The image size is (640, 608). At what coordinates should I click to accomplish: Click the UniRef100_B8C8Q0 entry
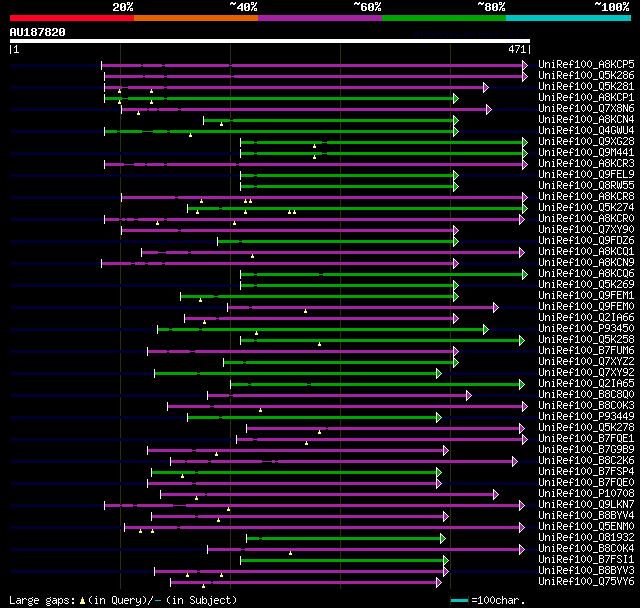point(586,395)
